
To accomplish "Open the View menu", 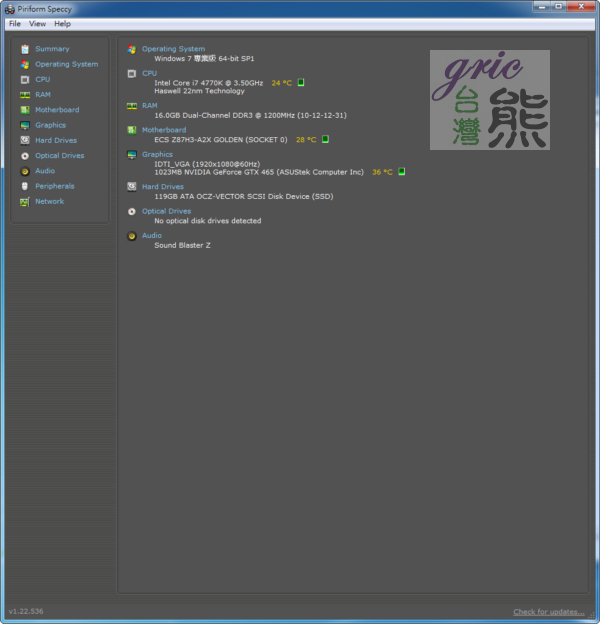I will pyautogui.click(x=37, y=24).
